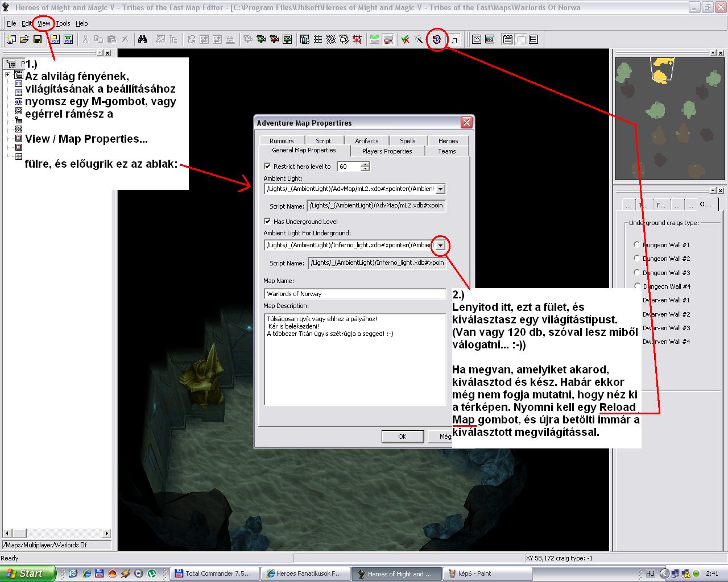
Task: Click the diagonal hatch grid icon
Action: pos(331,39)
